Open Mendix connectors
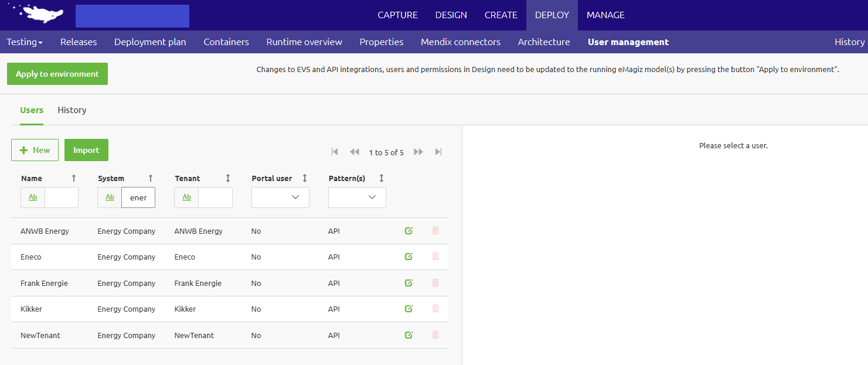This screenshot has height=365, width=868. click(461, 42)
